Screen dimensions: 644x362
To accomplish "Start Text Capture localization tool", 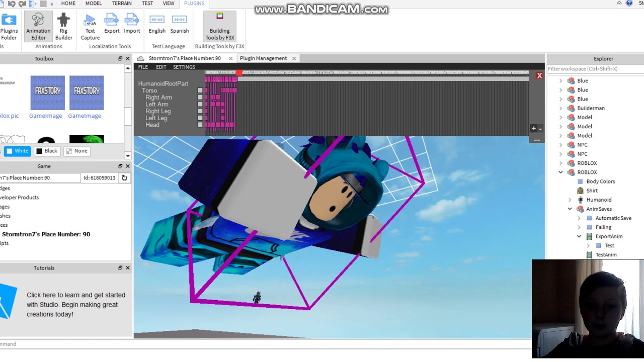I will (90, 27).
